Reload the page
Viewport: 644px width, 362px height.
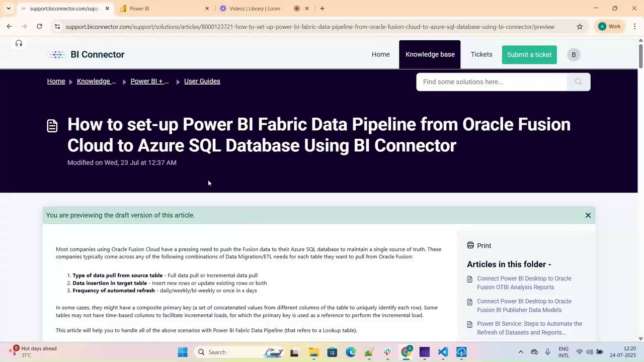point(39,27)
